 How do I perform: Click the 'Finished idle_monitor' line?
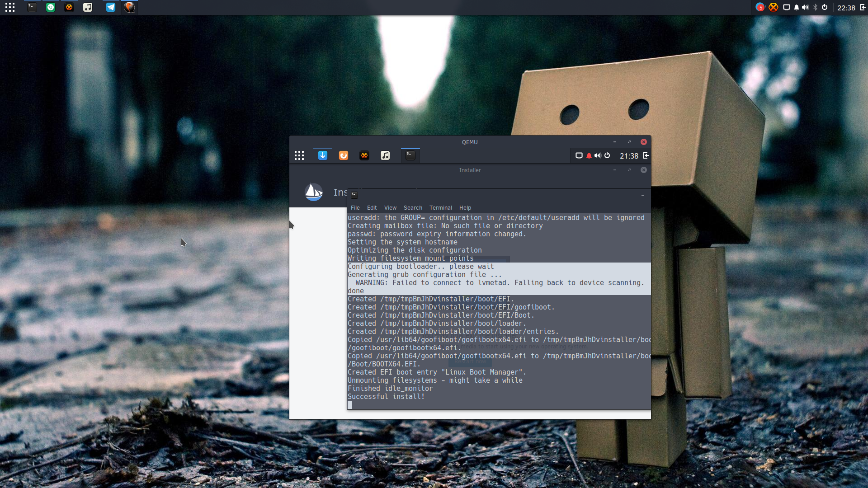[x=390, y=389]
